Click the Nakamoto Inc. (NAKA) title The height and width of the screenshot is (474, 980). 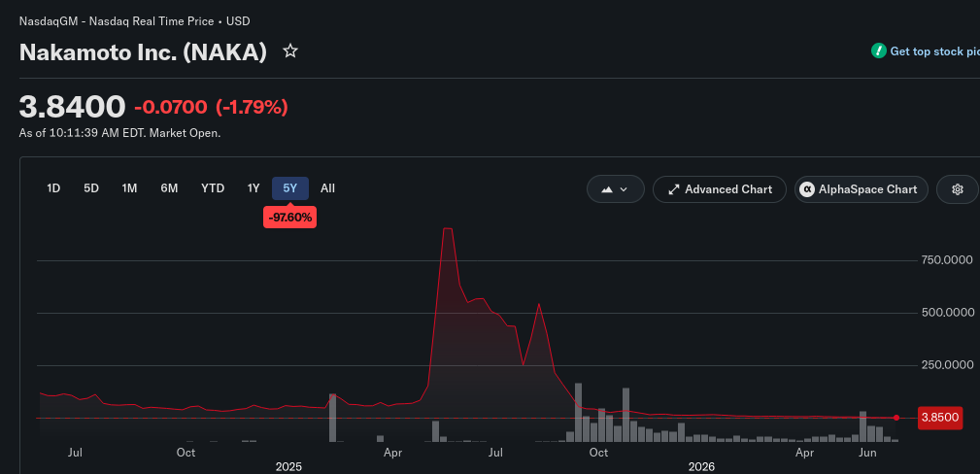(143, 51)
